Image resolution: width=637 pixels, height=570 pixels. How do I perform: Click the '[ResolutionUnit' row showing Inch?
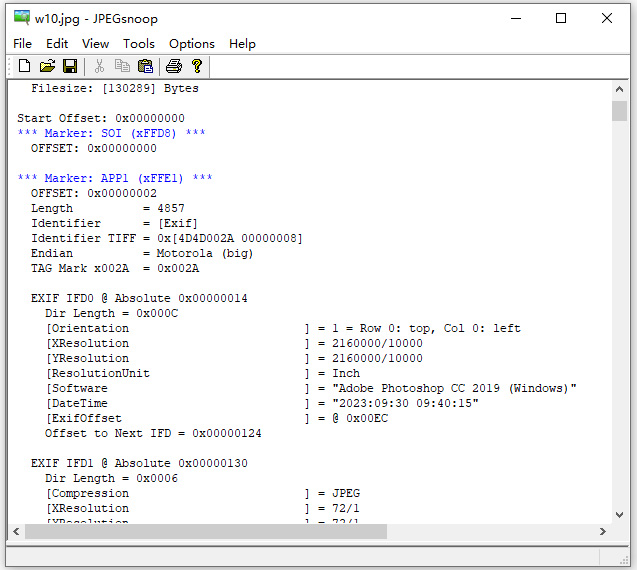[203, 373]
